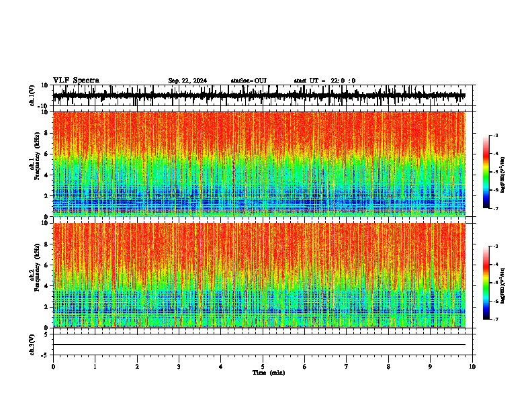
Task: Click the "VLF Spectra" title text
Action: click(76, 81)
